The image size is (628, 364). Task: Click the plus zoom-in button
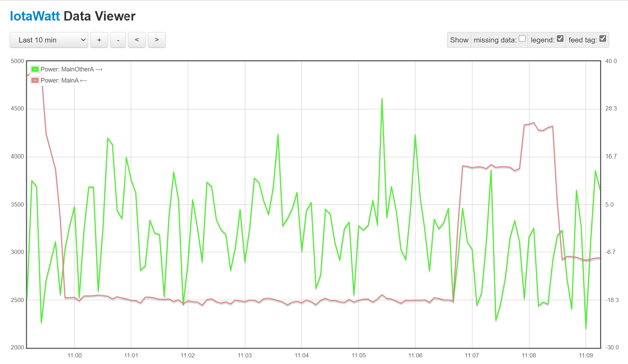pos(99,40)
